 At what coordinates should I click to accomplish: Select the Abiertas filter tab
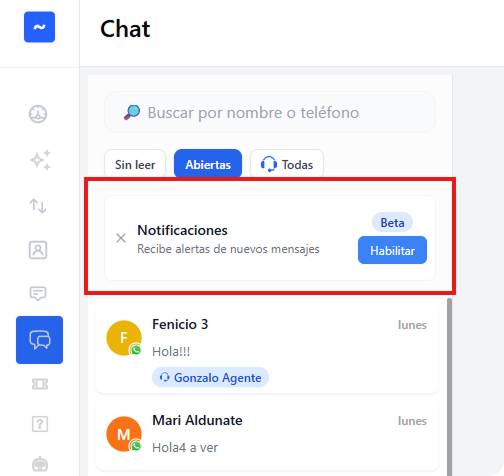coord(208,164)
